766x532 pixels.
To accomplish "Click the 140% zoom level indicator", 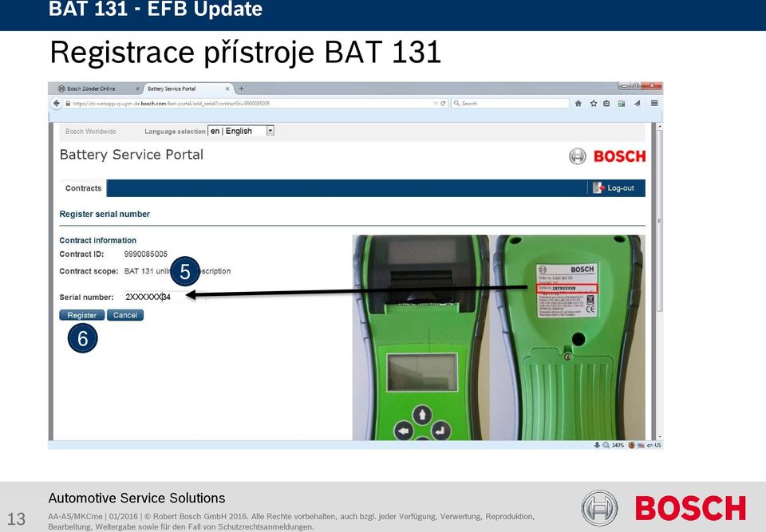I will tap(618, 445).
